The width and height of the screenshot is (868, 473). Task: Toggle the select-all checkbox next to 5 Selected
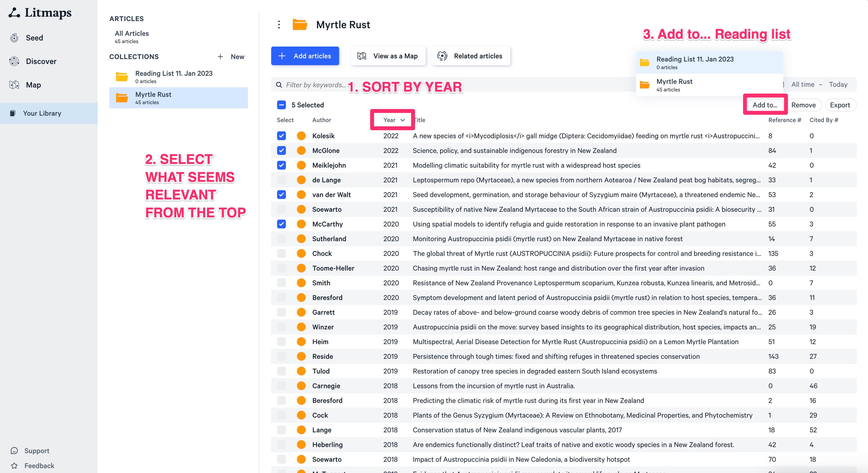pos(281,105)
